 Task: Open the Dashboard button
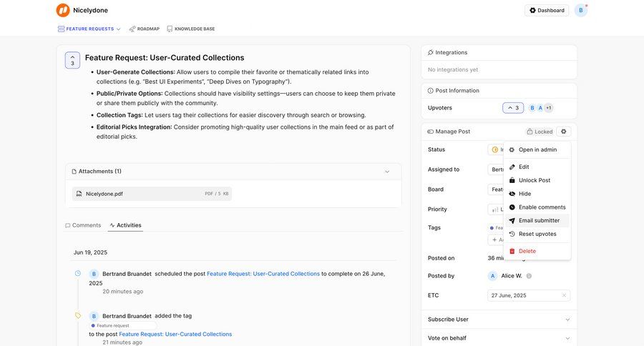547,10
